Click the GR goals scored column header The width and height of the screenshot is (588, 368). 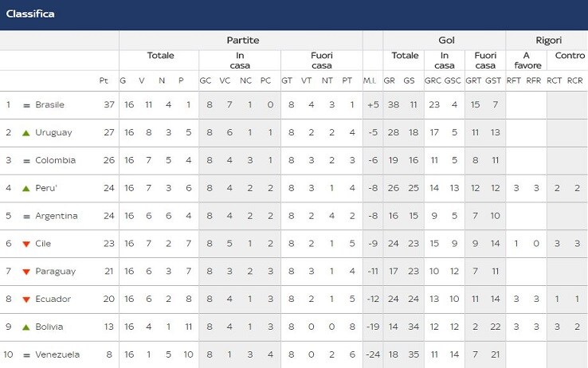pos(390,80)
